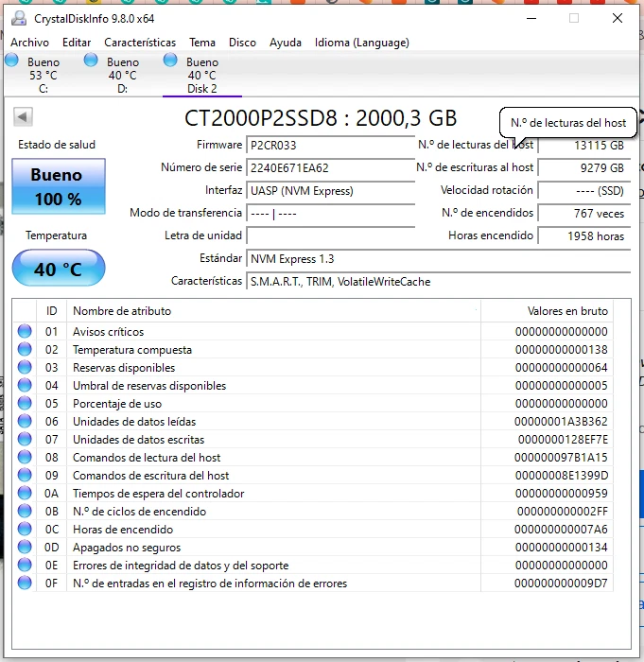Click the status orb for Comandos de escritura del host
Viewport: 644px width, 662px height.
[x=25, y=475]
